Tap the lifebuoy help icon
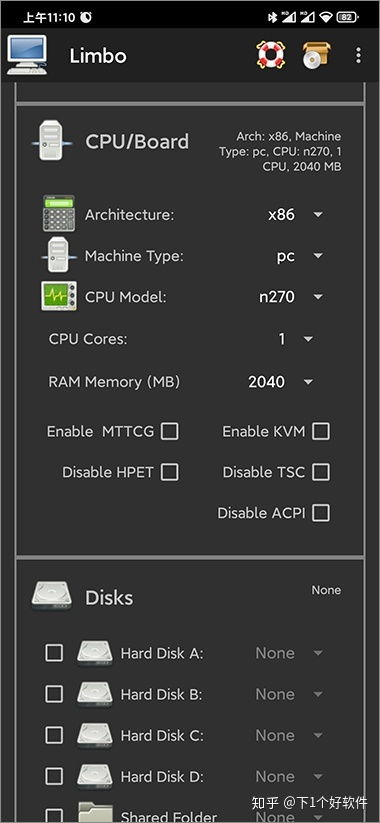The width and height of the screenshot is (380, 823). coord(270,55)
